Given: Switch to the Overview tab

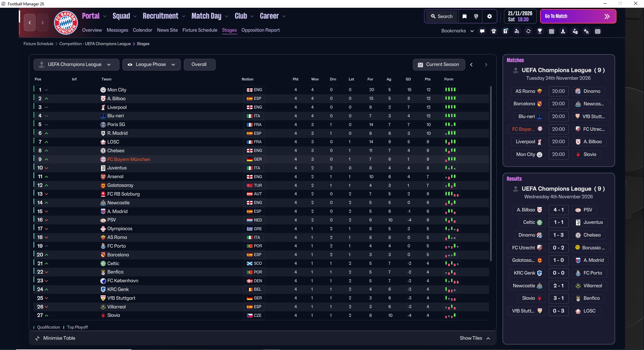Looking at the screenshot, I should point(92,30).
